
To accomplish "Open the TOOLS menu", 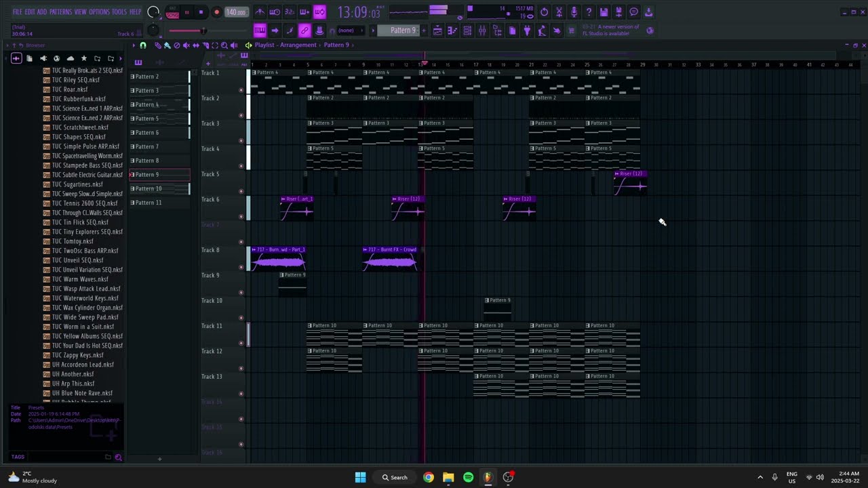I will [119, 12].
